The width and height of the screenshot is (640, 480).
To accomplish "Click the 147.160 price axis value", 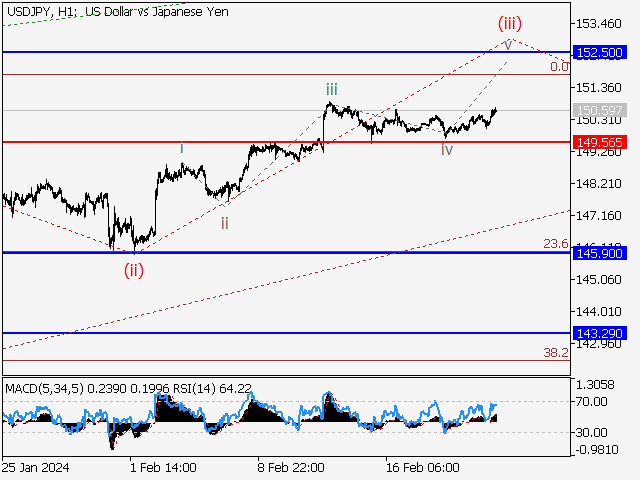I will pos(598,216).
